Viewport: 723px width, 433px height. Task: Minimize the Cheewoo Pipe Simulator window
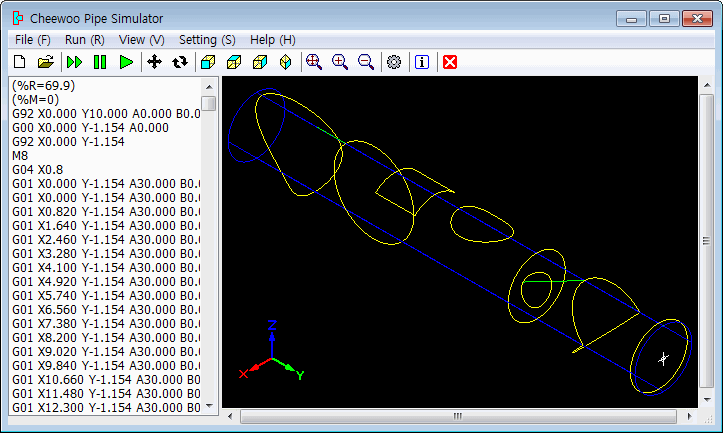click(x=631, y=19)
